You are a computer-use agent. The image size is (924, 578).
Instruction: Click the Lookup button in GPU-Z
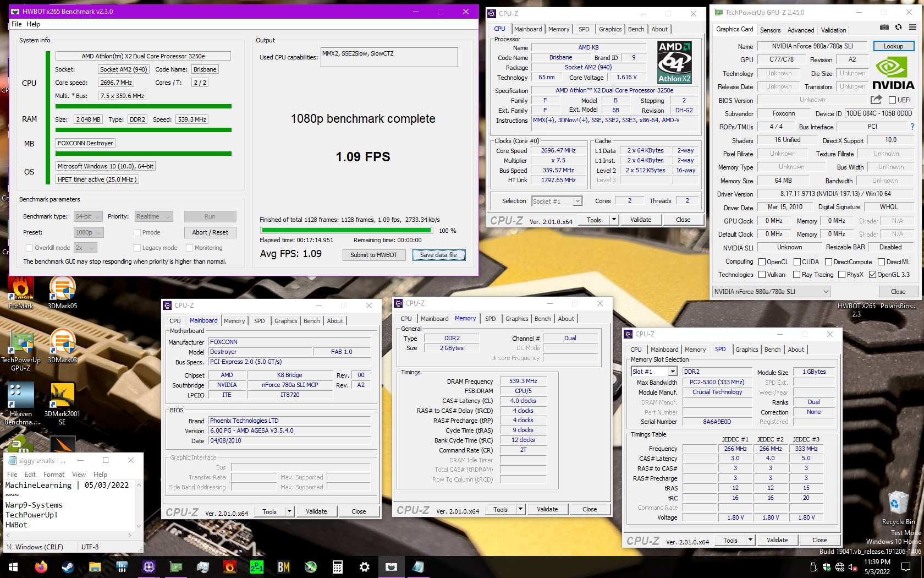tap(893, 46)
